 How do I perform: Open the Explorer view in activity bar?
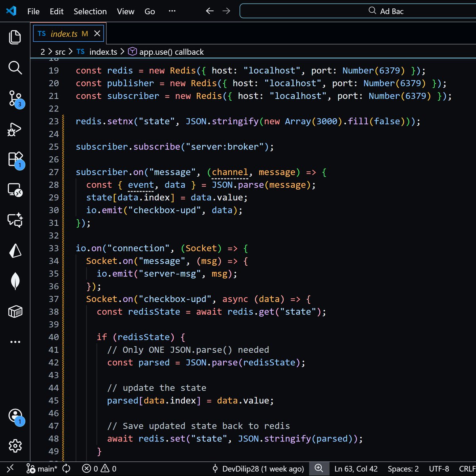tap(15, 37)
